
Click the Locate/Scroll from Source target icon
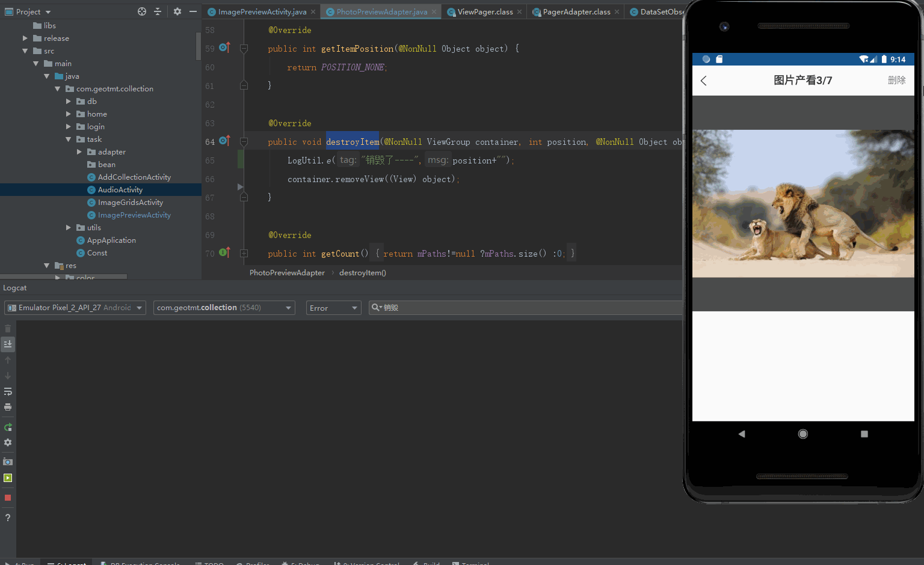pos(142,11)
